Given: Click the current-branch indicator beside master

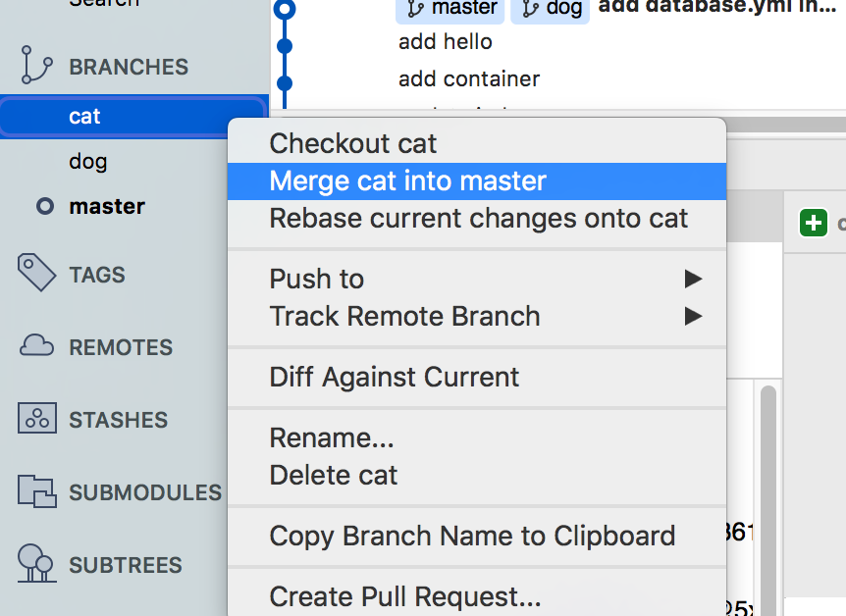Looking at the screenshot, I should (44, 206).
